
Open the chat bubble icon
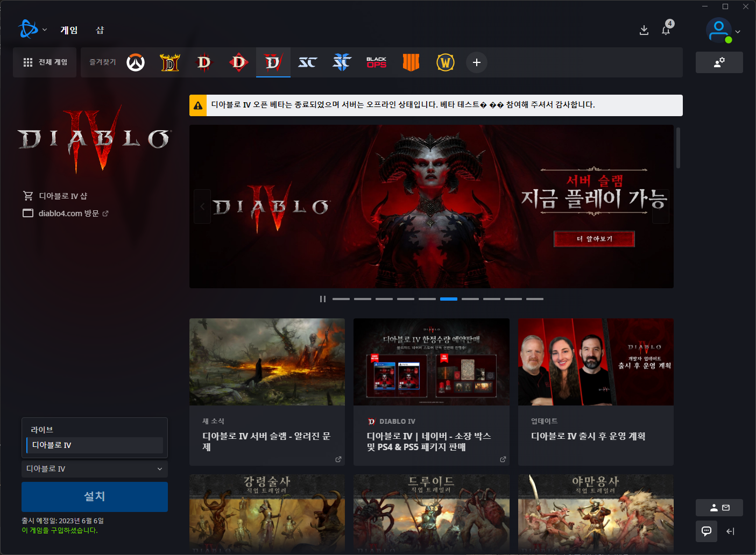tap(706, 531)
